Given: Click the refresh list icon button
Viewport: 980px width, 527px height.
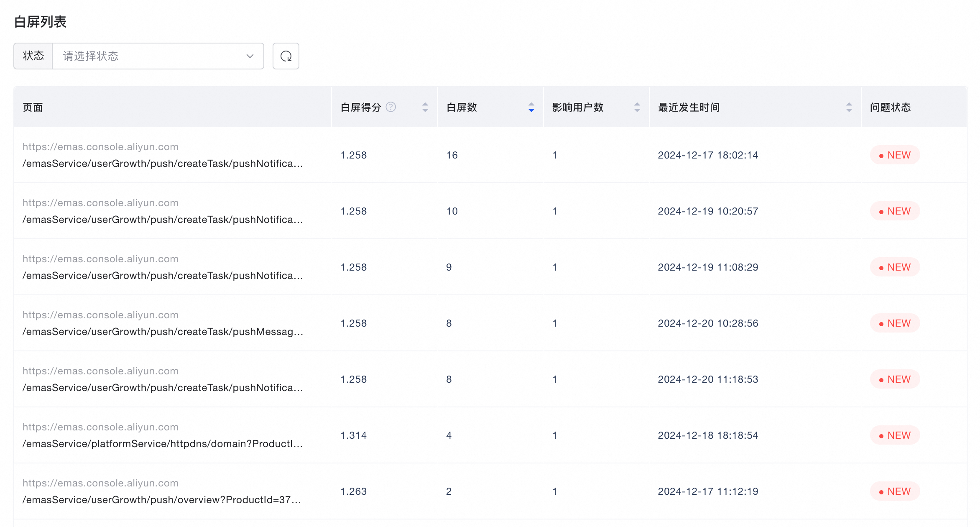Looking at the screenshot, I should click(x=286, y=56).
